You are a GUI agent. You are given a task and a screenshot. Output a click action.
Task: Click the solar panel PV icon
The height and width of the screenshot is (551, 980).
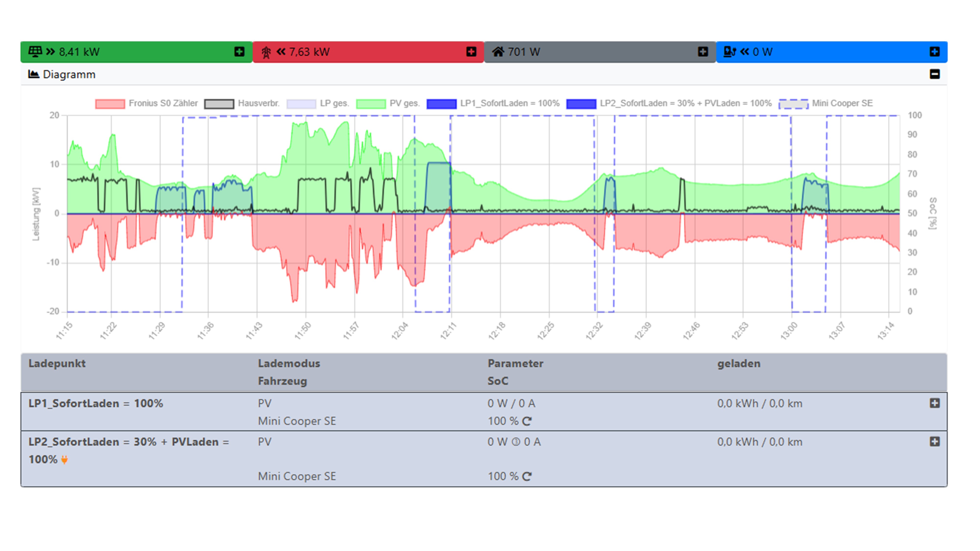pyautogui.click(x=35, y=51)
